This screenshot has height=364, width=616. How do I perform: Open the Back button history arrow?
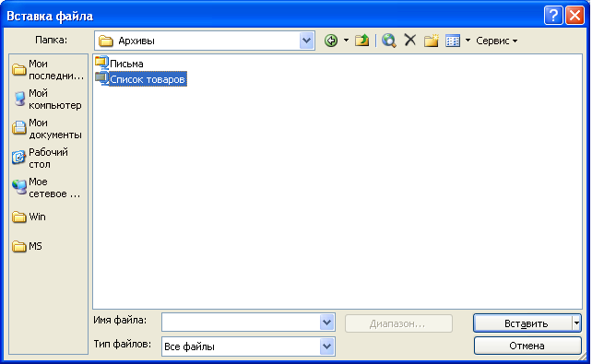tap(346, 41)
